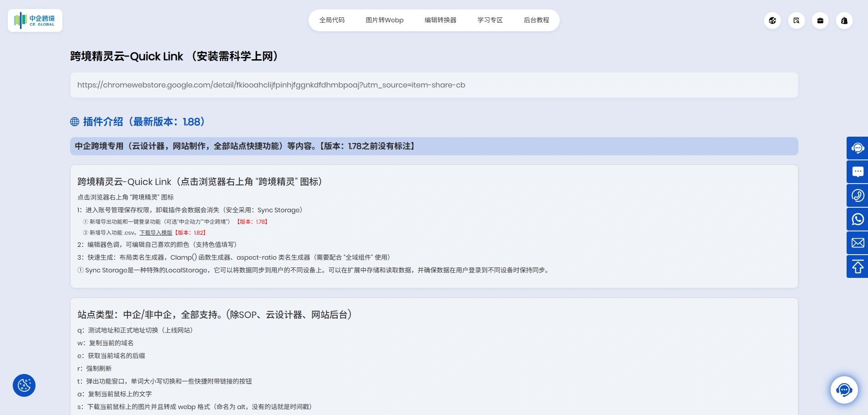Open the cookie settings icon
868x415 pixels.
point(24,385)
